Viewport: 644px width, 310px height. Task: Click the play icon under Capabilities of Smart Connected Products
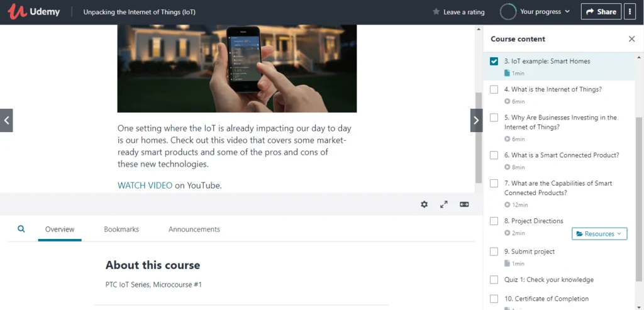point(508,205)
